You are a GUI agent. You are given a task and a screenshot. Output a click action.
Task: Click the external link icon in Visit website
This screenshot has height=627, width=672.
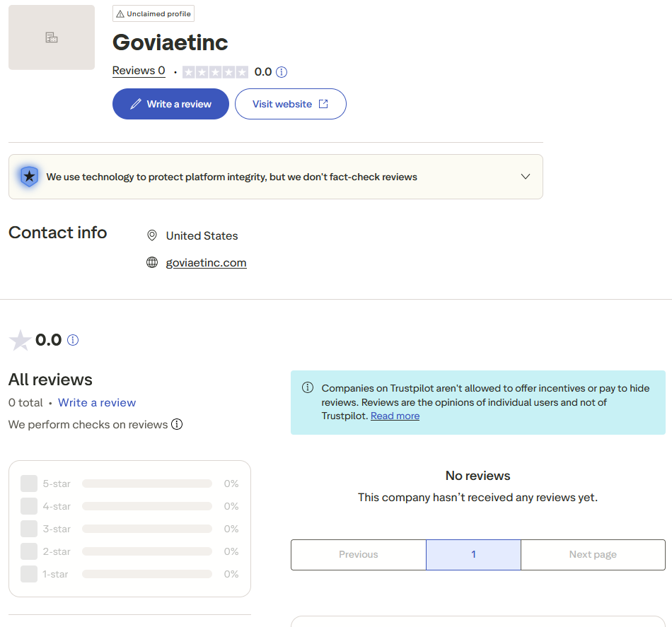click(x=324, y=103)
